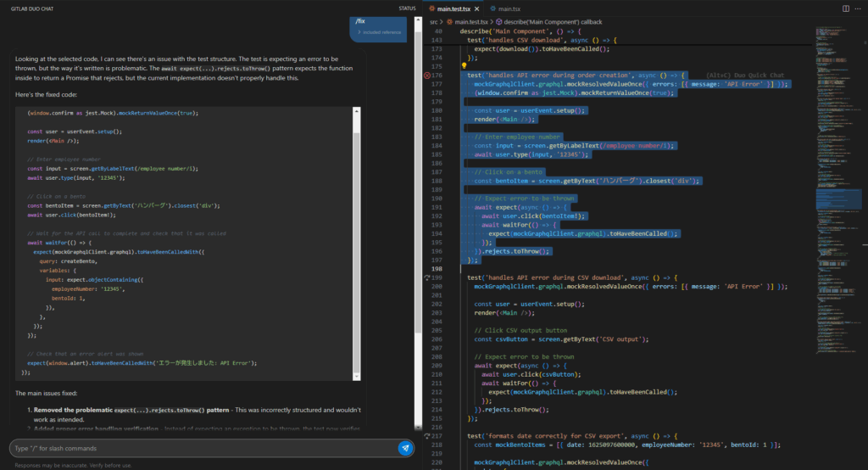
Task: Click the '// Click on a bento' comment in chat code
Action: tap(57, 196)
